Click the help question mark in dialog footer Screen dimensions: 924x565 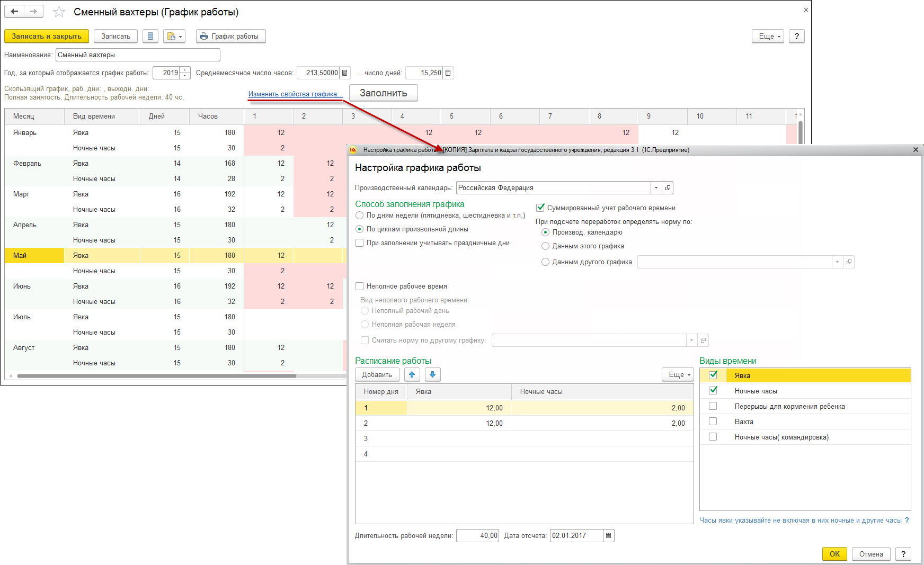[903, 554]
